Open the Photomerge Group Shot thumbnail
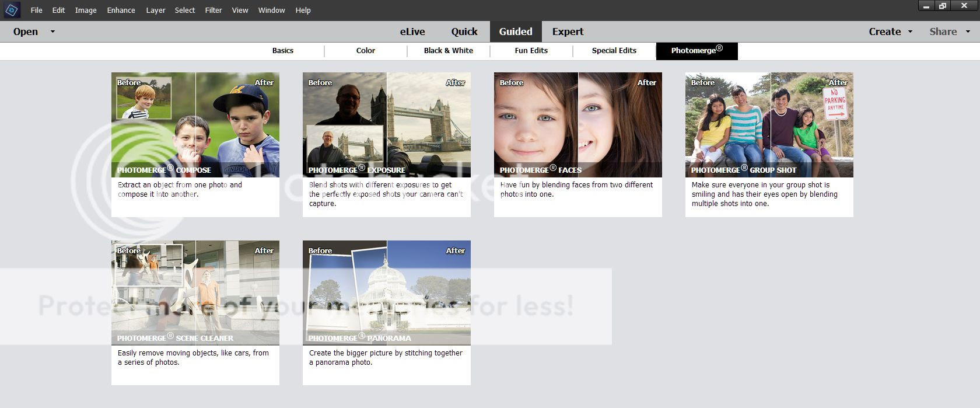The image size is (980, 408). 769,125
